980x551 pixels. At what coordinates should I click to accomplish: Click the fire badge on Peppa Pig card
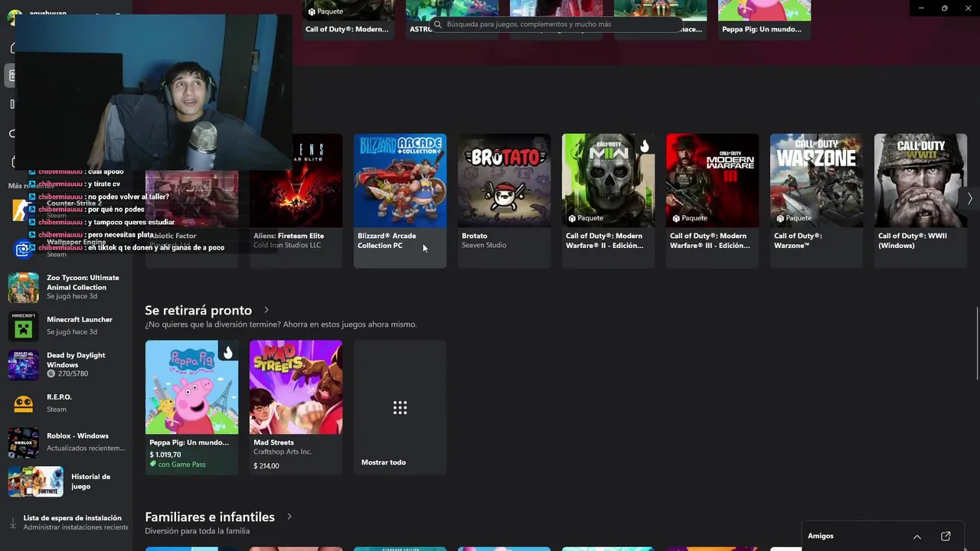(227, 351)
